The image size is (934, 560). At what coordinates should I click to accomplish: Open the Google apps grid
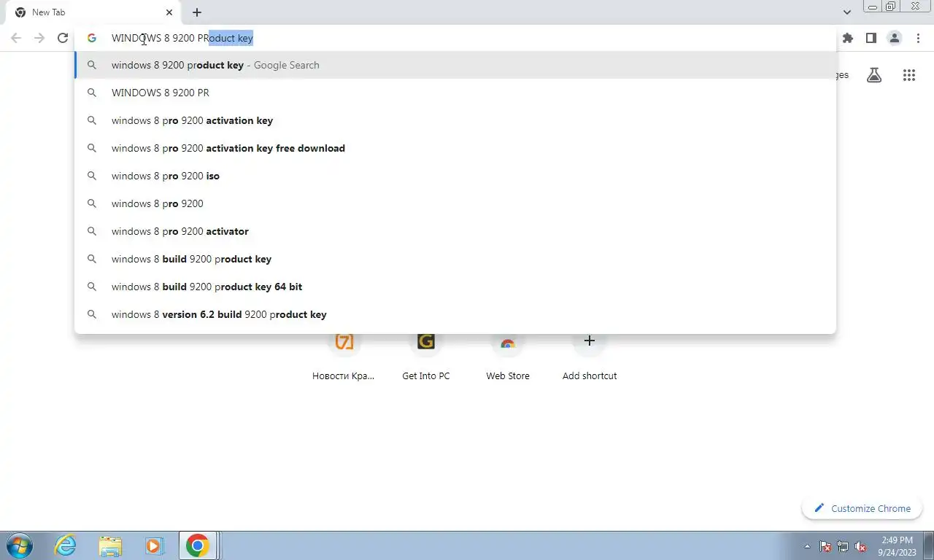(908, 74)
